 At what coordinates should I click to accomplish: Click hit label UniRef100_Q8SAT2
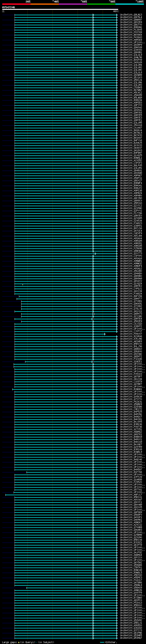coord(131,281)
